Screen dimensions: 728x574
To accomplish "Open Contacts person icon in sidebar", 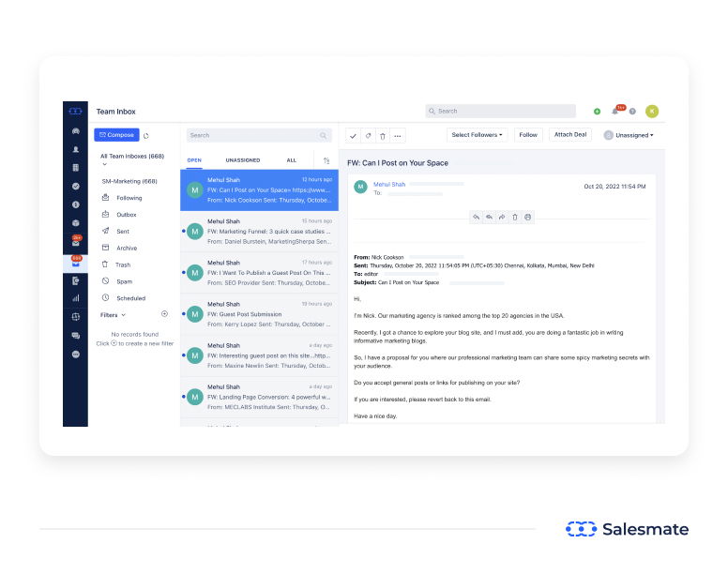I will click(x=76, y=149).
